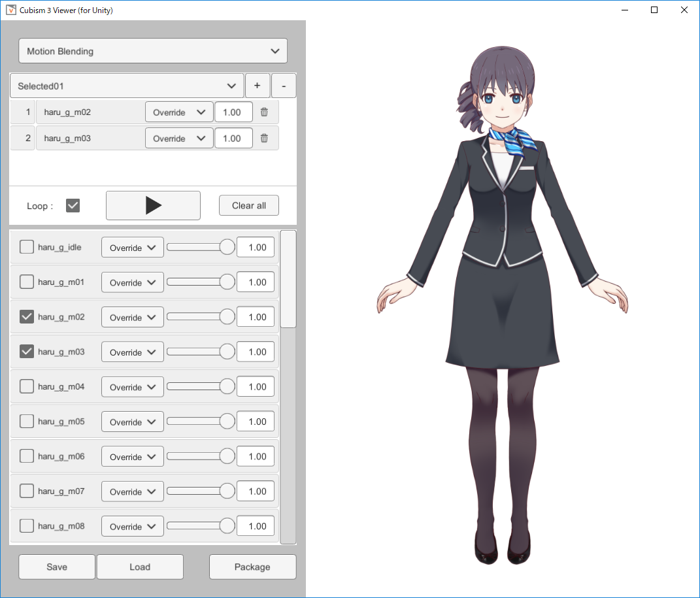The height and width of the screenshot is (598, 700).
Task: Check the haru_g_m07 motion
Action: [27, 491]
